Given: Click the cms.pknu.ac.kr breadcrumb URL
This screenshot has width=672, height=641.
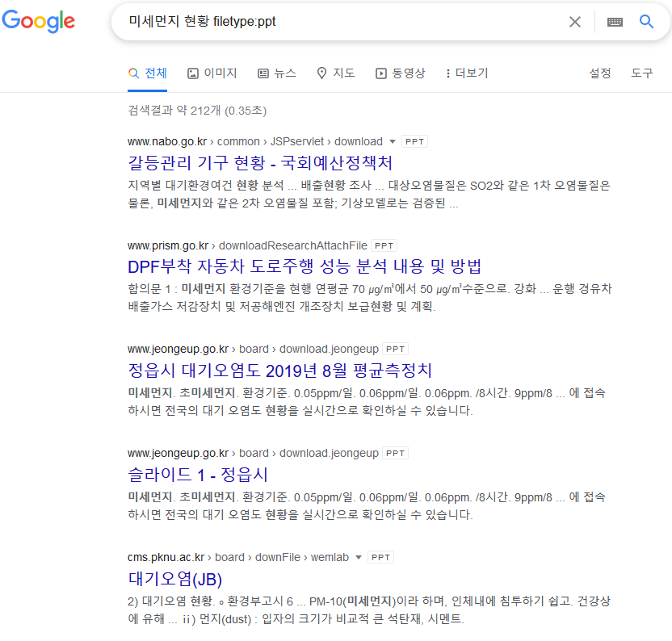Looking at the screenshot, I should (x=238, y=558).
